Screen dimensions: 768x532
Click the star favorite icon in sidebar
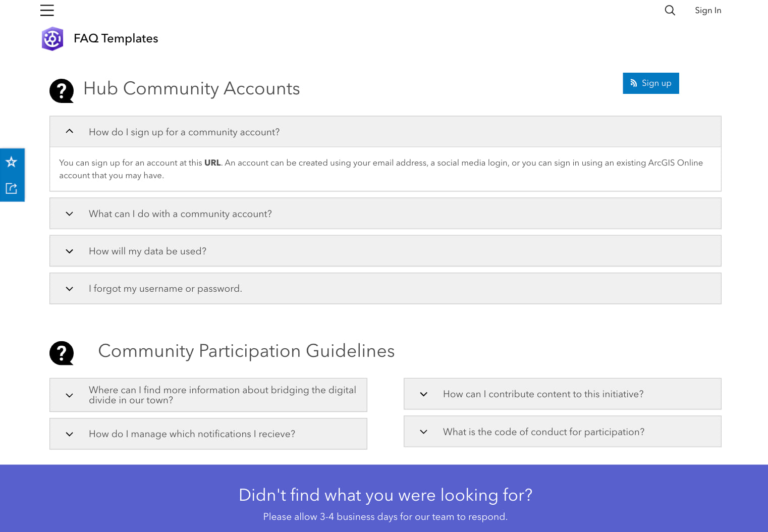[x=11, y=162]
